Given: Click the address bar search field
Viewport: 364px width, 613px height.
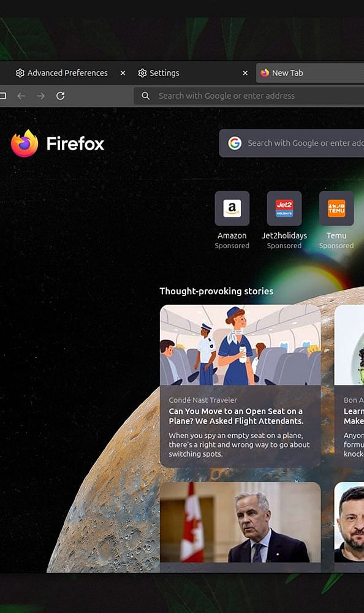Looking at the screenshot, I should 249,96.
